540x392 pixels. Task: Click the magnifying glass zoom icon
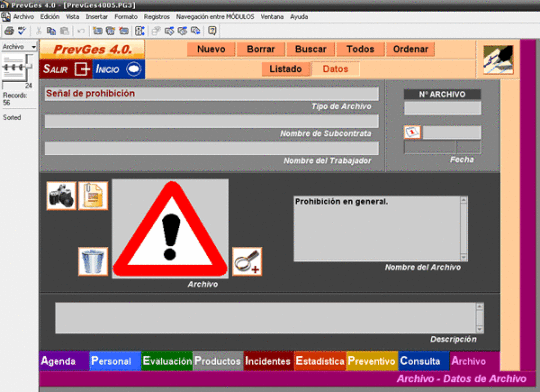click(x=247, y=261)
